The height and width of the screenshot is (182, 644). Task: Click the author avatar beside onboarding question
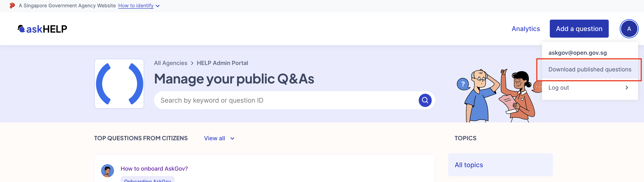tap(107, 170)
